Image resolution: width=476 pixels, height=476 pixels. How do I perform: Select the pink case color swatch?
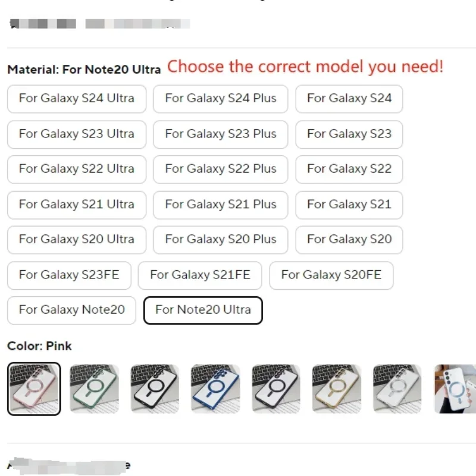(x=34, y=389)
